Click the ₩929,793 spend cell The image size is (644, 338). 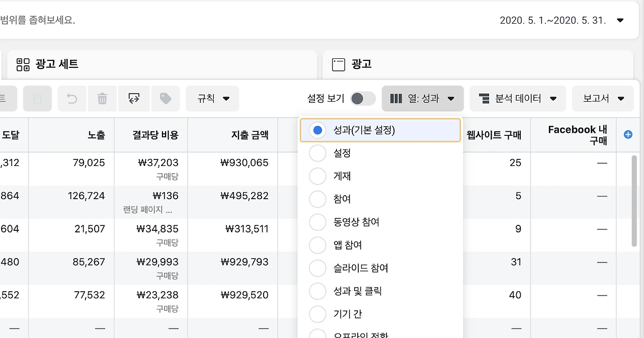[x=245, y=262]
